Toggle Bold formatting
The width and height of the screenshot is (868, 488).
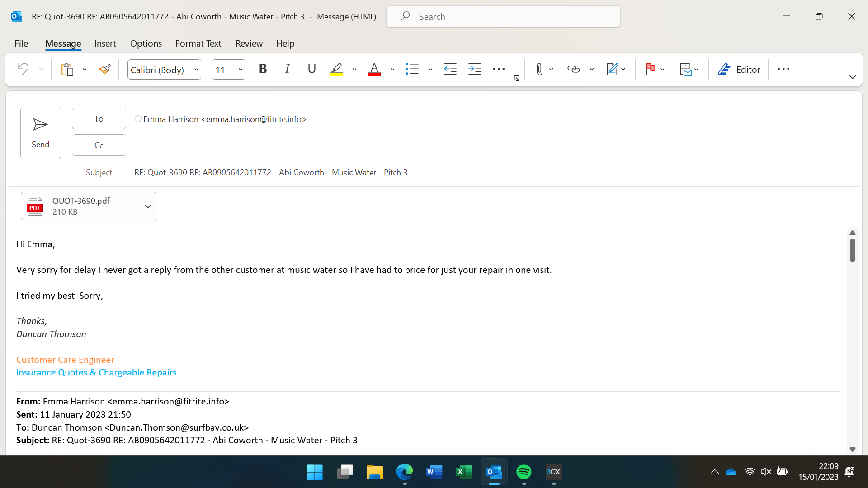[x=263, y=69]
